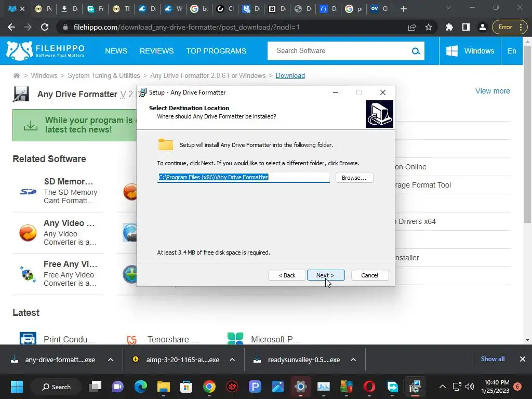Click the taskbar Search box
This screenshot has width=532, height=399.
56,387
